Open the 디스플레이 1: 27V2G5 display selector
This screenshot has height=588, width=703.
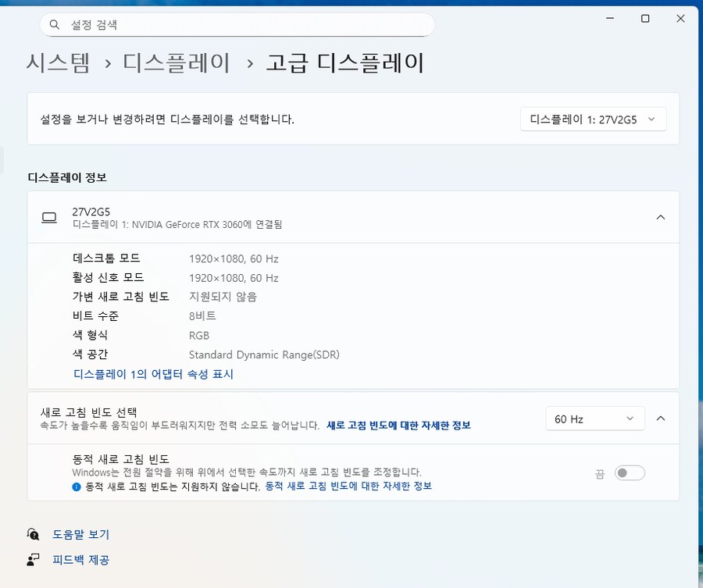click(593, 119)
